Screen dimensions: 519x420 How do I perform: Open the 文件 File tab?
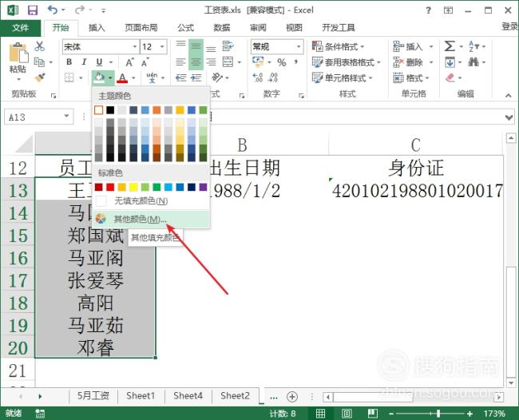click(x=20, y=28)
